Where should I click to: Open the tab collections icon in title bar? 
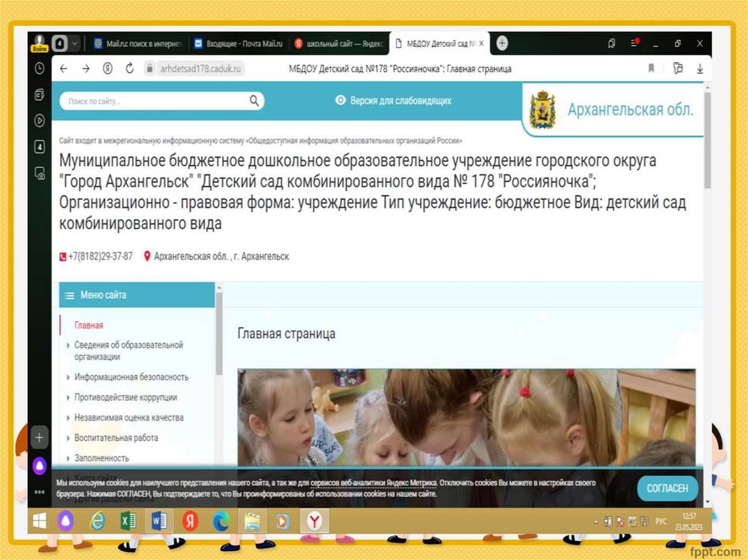[x=611, y=43]
